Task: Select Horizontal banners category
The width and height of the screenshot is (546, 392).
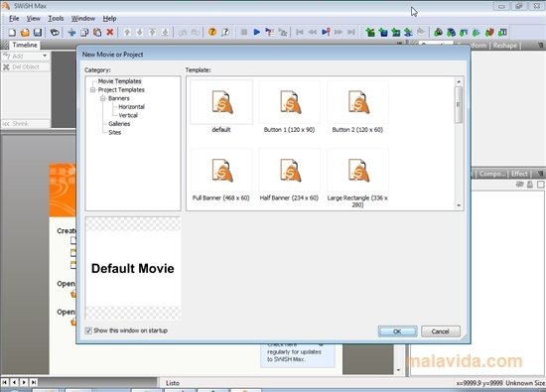Action: pyautogui.click(x=131, y=107)
